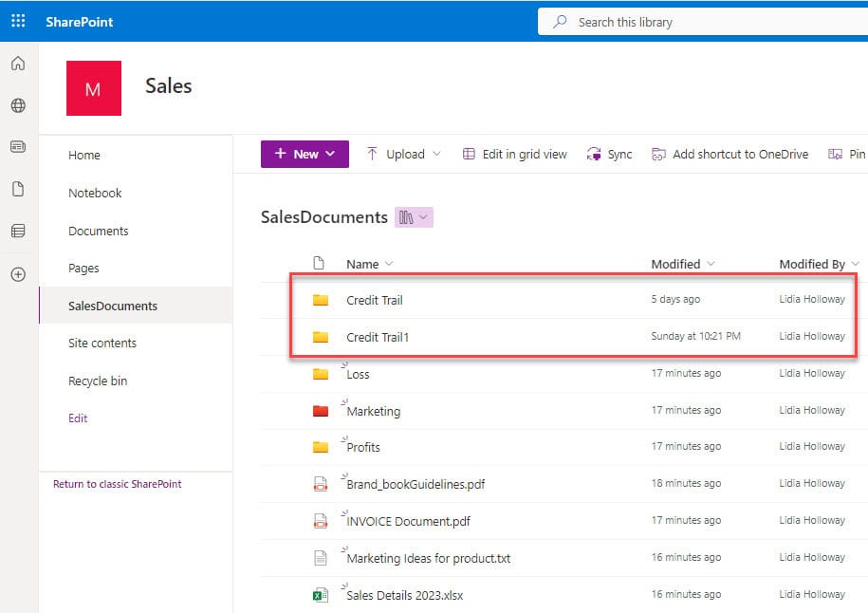Open Pages in site navigation
This screenshot has height=613, width=868.
tap(83, 268)
